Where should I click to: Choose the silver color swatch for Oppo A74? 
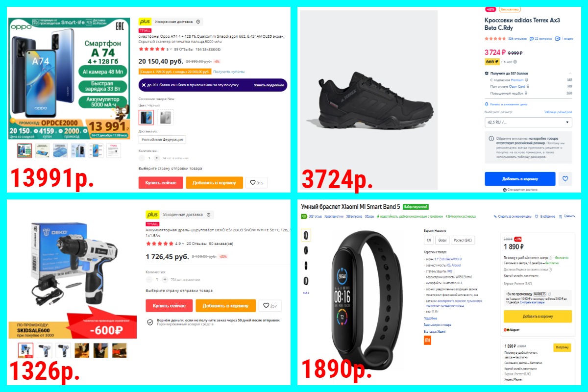pyautogui.click(x=165, y=117)
